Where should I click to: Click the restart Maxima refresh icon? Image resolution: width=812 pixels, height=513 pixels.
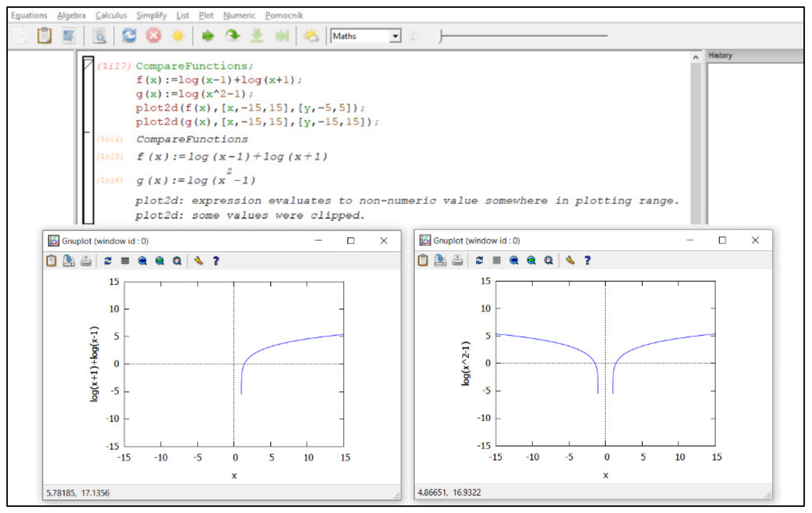point(129,36)
